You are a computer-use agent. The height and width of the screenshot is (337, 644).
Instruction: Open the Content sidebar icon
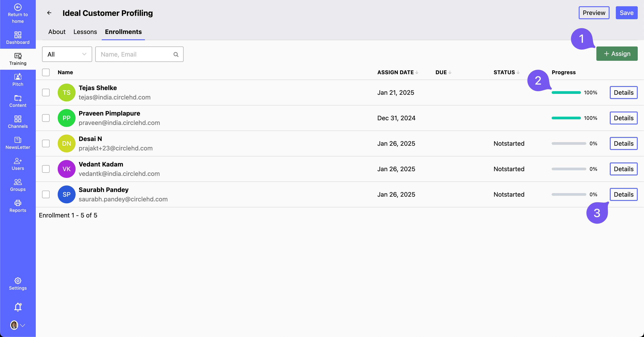(18, 101)
